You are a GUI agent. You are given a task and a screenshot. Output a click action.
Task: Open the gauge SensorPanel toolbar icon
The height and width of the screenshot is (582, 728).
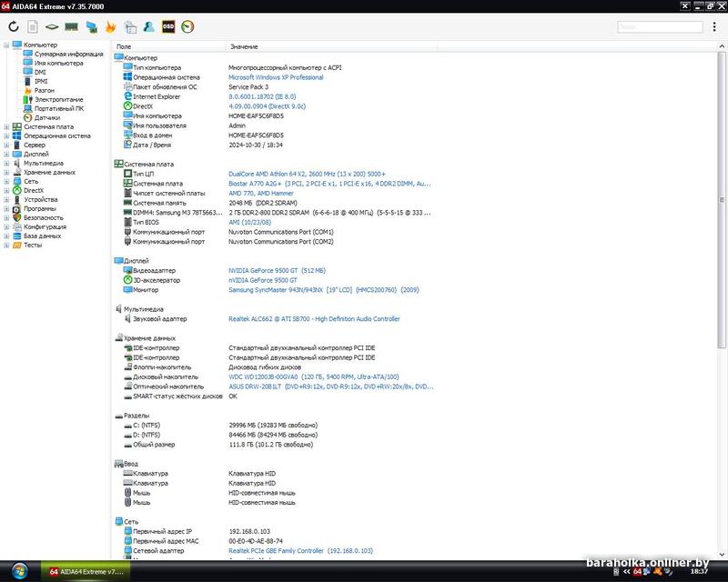(187, 27)
